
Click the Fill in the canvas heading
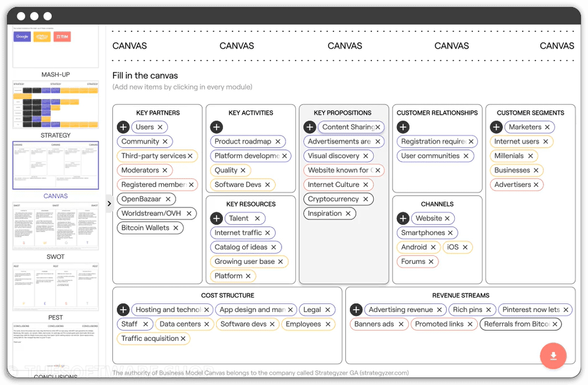tap(145, 75)
